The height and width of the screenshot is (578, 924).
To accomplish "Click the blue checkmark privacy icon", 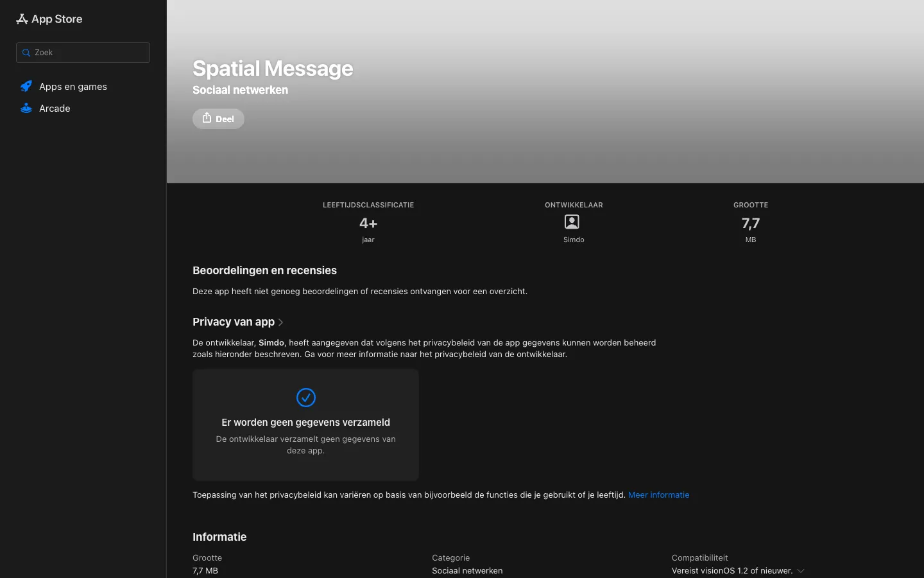I will (x=306, y=398).
